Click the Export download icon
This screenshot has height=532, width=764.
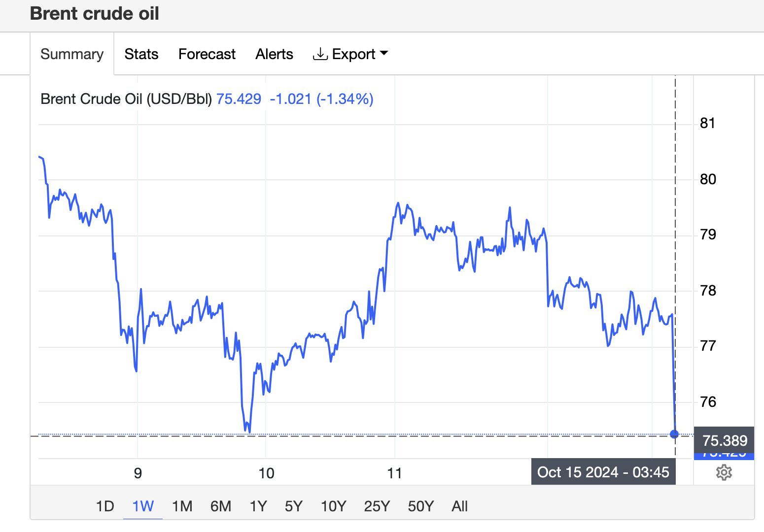(x=320, y=54)
